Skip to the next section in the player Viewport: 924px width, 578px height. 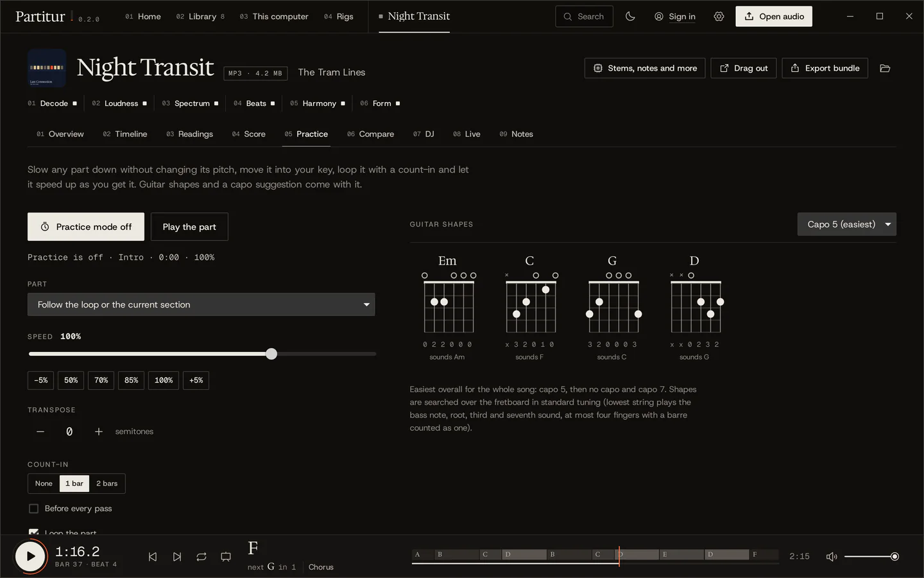tap(177, 557)
